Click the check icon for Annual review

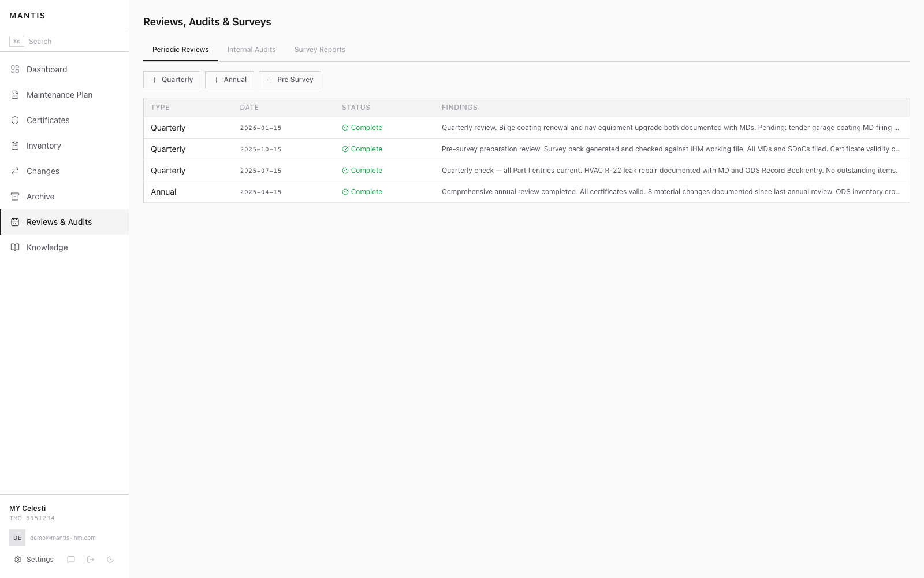[345, 192]
